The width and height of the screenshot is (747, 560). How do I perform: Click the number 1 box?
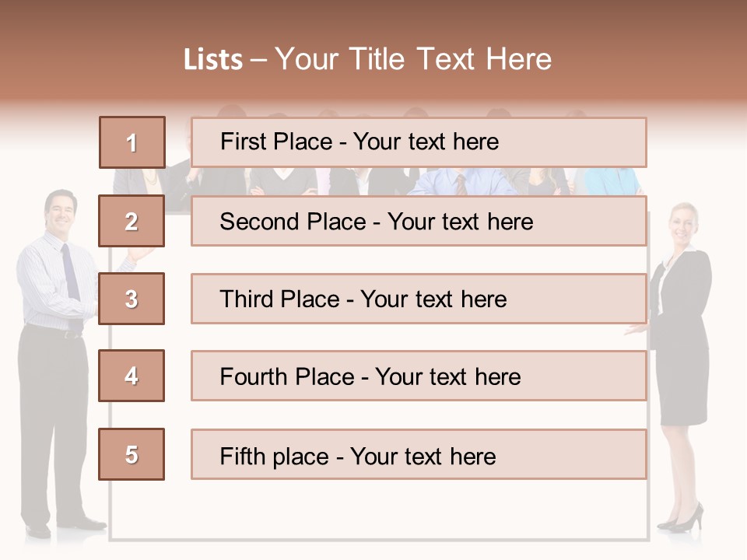tap(132, 142)
